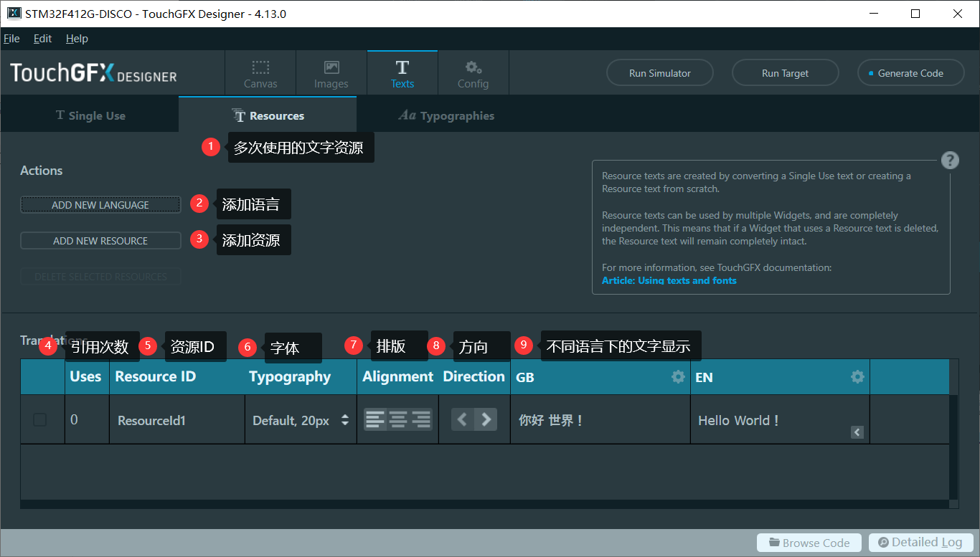Click the Run Simulator button
980x557 pixels.
tap(660, 73)
